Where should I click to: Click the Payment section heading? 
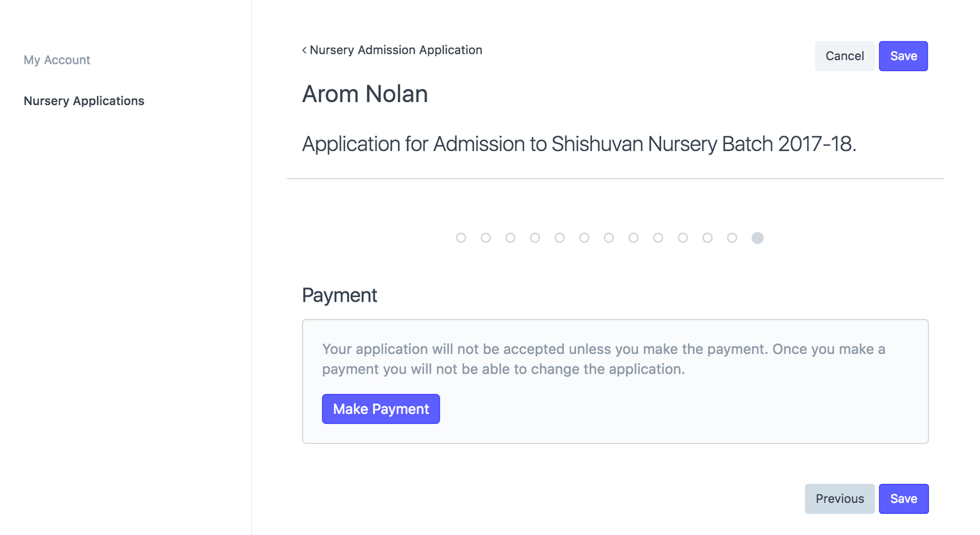click(339, 295)
